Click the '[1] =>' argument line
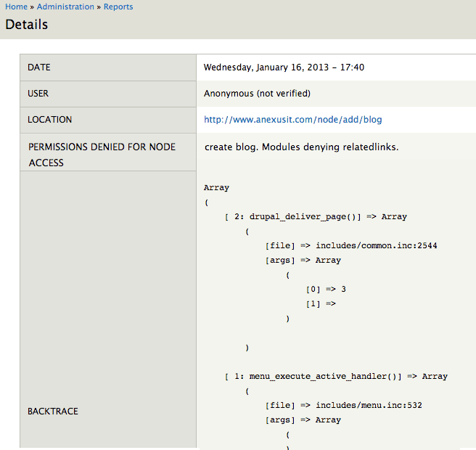The image size is (476, 450). click(x=321, y=303)
